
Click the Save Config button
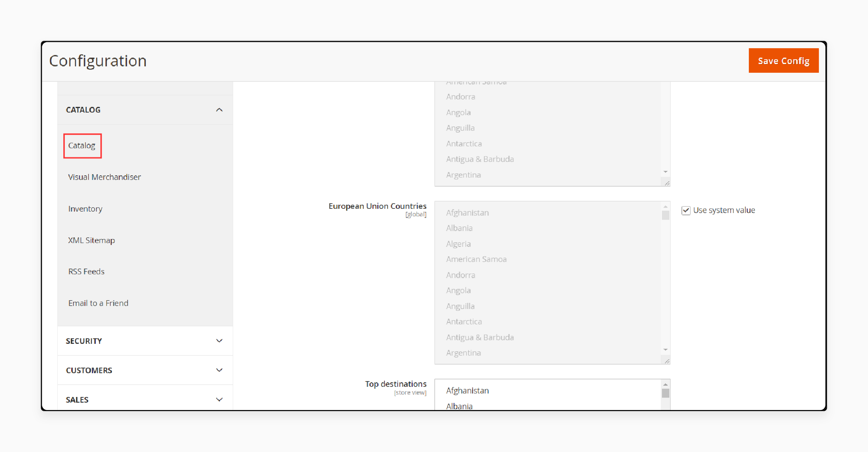783,61
